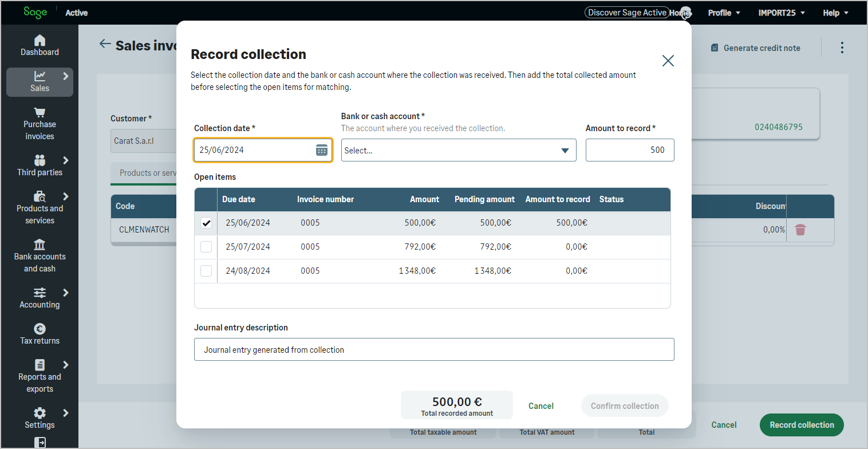
Task: Click Discover Sage Active button
Action: pos(627,13)
